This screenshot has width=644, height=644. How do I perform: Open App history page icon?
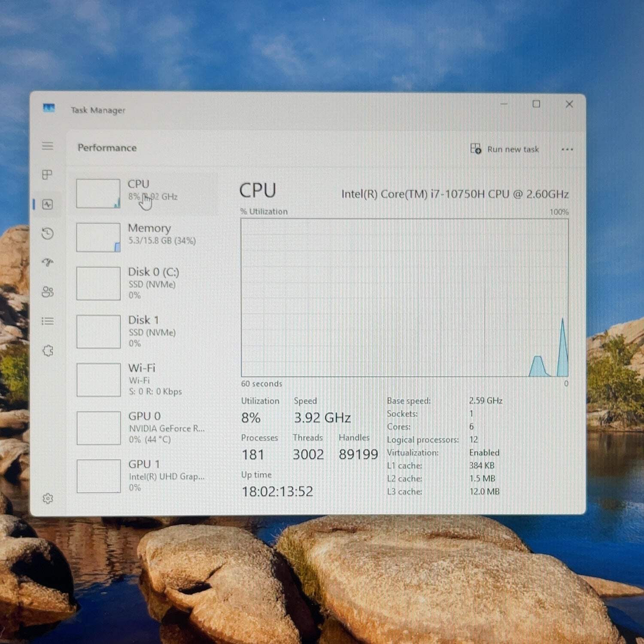[x=48, y=234]
